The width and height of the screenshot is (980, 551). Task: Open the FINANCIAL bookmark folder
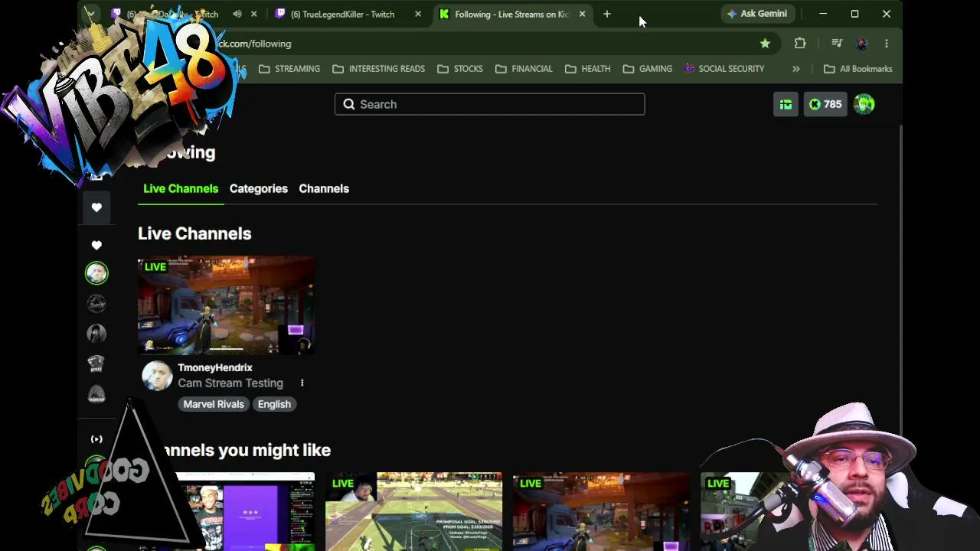(524, 69)
